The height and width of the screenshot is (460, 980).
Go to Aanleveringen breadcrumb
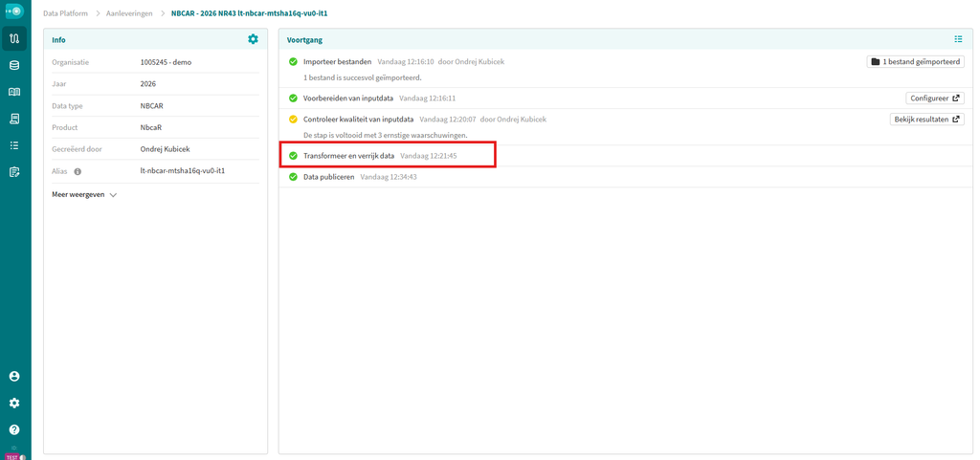pyautogui.click(x=130, y=13)
